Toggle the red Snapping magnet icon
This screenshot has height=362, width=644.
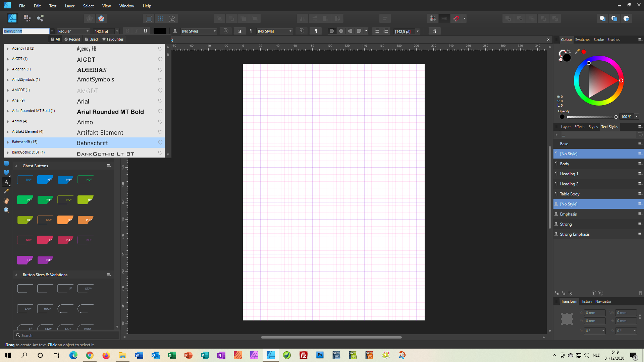[456, 18]
